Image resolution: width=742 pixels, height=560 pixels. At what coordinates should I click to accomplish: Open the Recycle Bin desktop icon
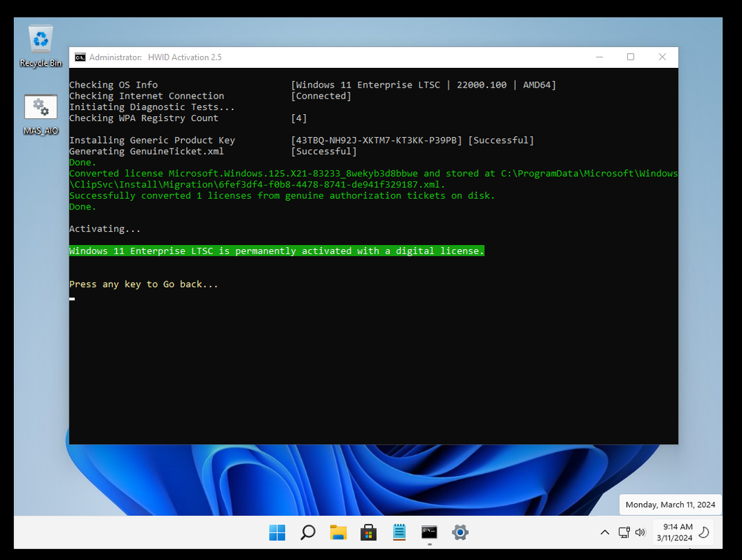[41, 46]
